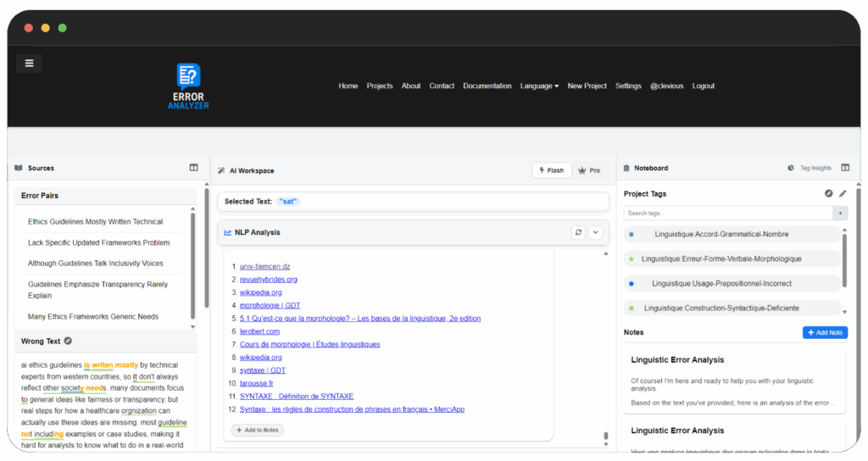Click the pencil edit icon in Project Tags

pos(843,194)
